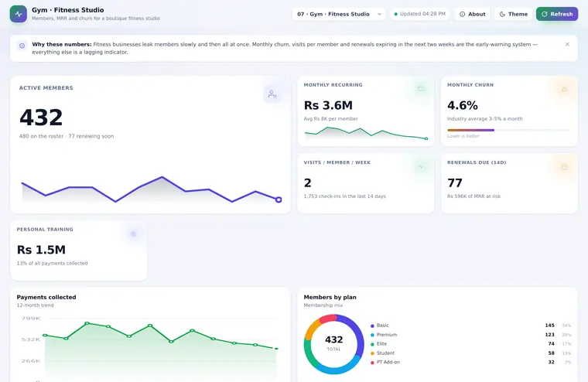588x382 pixels.
Task: Click the pulse icon on Visits card
Action: 420,167
